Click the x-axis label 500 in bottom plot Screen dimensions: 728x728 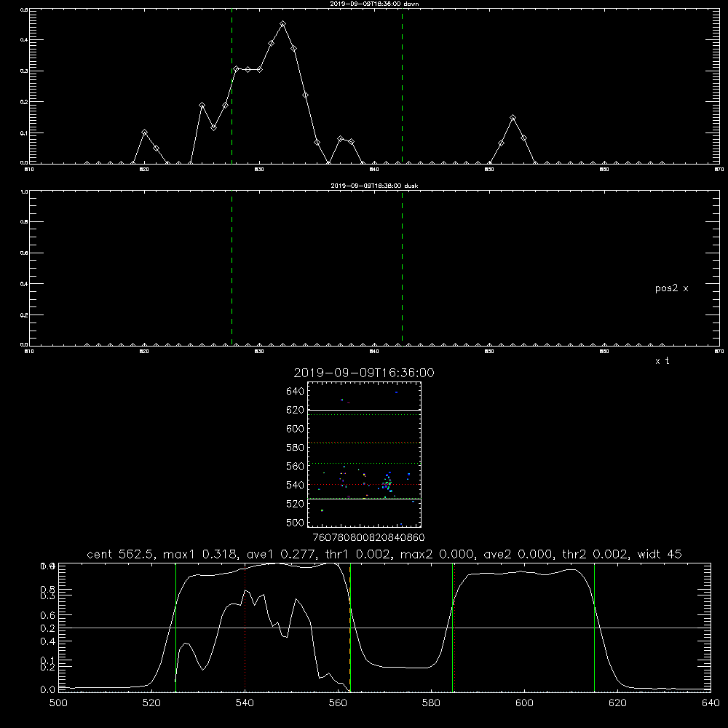[x=58, y=703]
